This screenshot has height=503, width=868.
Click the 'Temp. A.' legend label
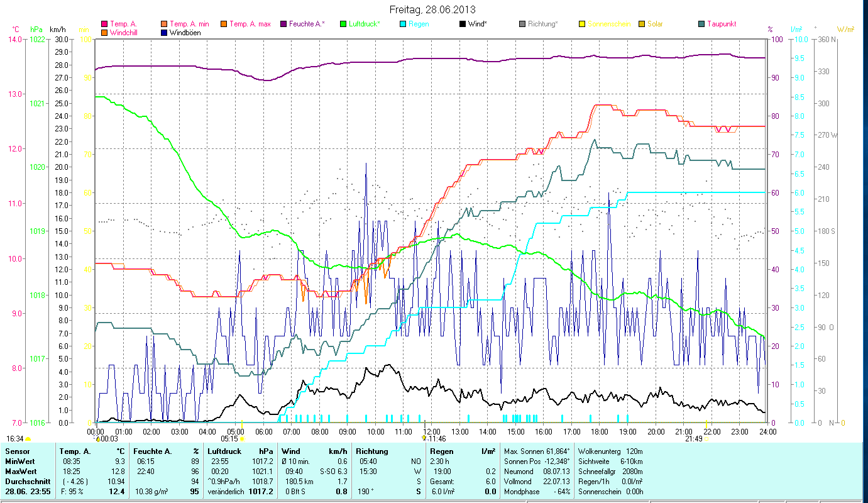click(x=123, y=25)
